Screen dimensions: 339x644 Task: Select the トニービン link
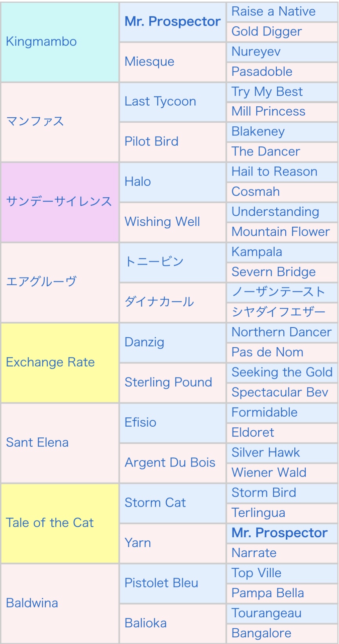pos(154,262)
